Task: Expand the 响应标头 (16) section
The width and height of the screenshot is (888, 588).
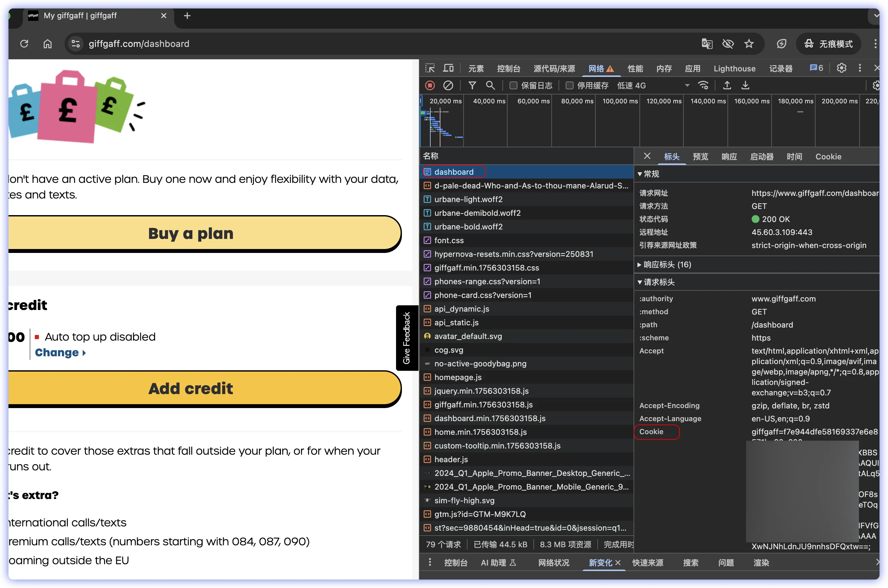Action: pos(667,265)
